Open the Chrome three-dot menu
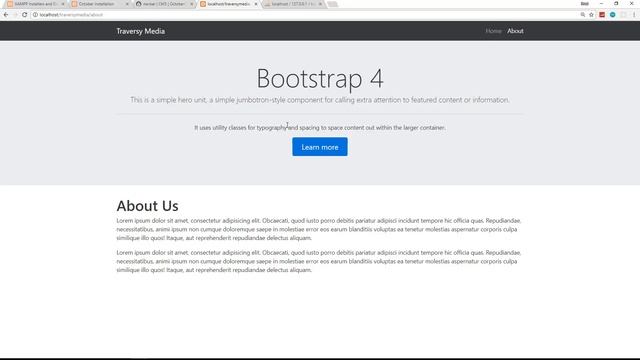The width and height of the screenshot is (640, 360). pyautogui.click(x=634, y=15)
